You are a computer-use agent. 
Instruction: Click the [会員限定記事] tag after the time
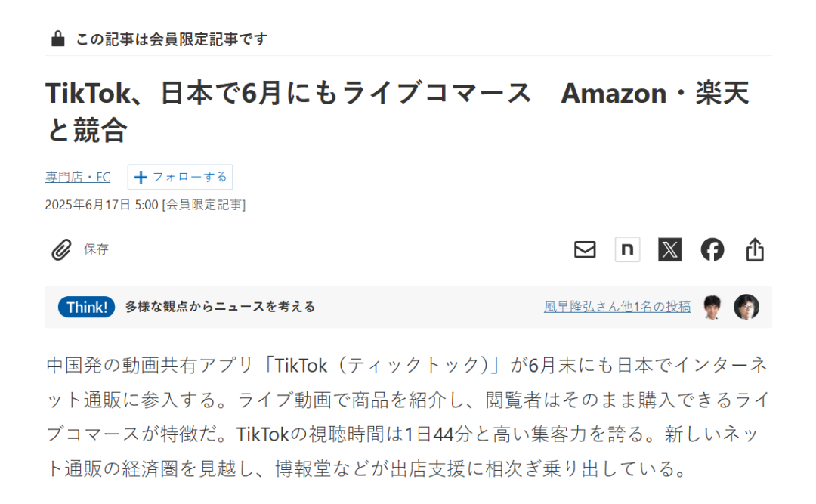coord(204,205)
